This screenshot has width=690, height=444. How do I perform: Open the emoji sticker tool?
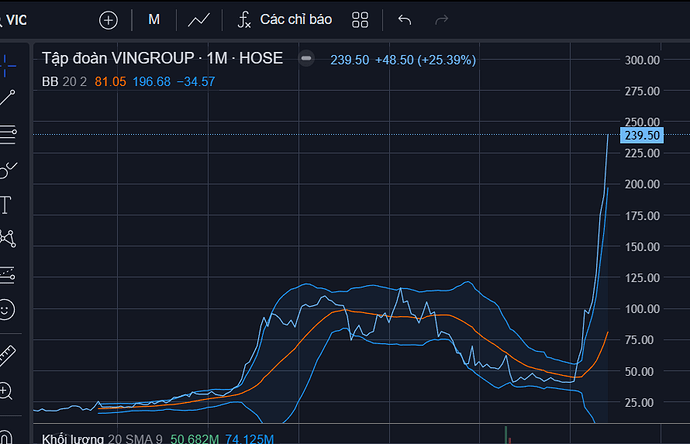[6, 309]
